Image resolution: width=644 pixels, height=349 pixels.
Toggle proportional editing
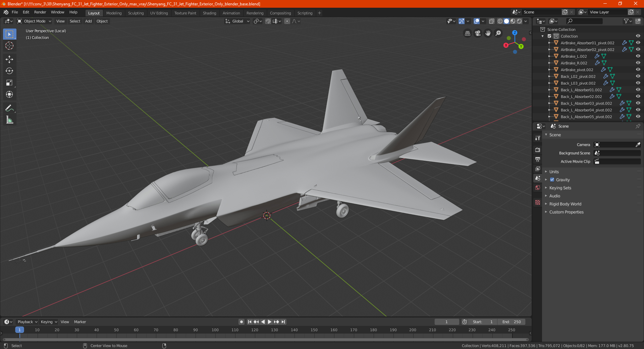coord(287,21)
